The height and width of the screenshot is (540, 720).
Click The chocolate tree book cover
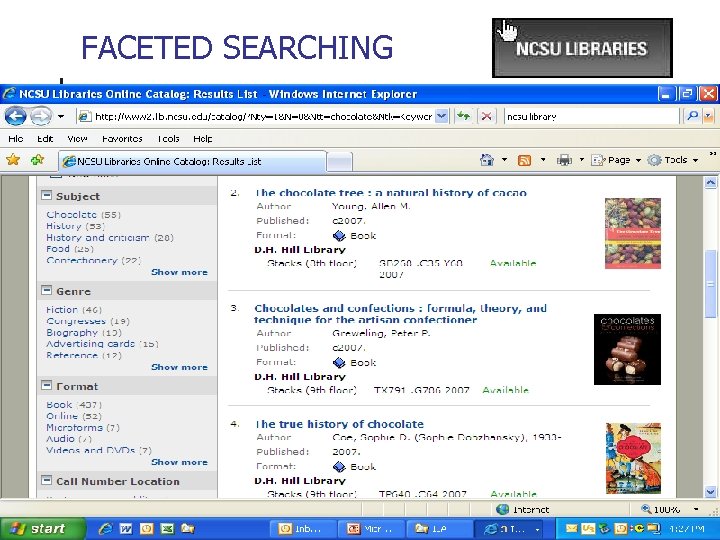click(x=633, y=233)
